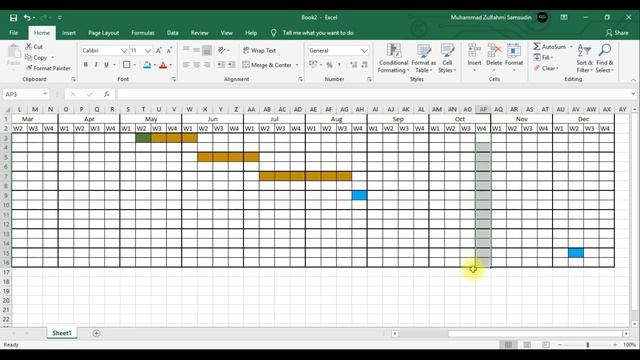The image size is (640, 360).
Task: Open the General number format dropdown
Action: tap(364, 50)
